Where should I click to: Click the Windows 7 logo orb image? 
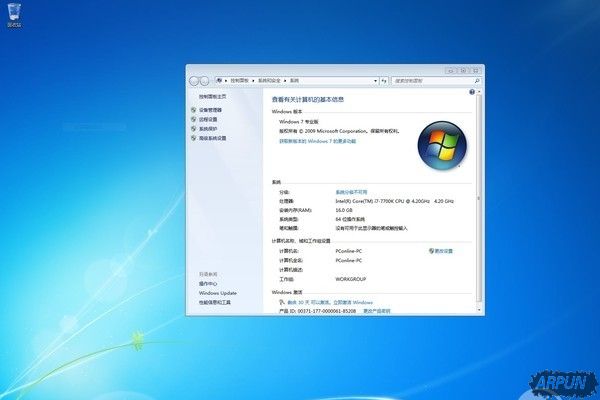point(442,145)
